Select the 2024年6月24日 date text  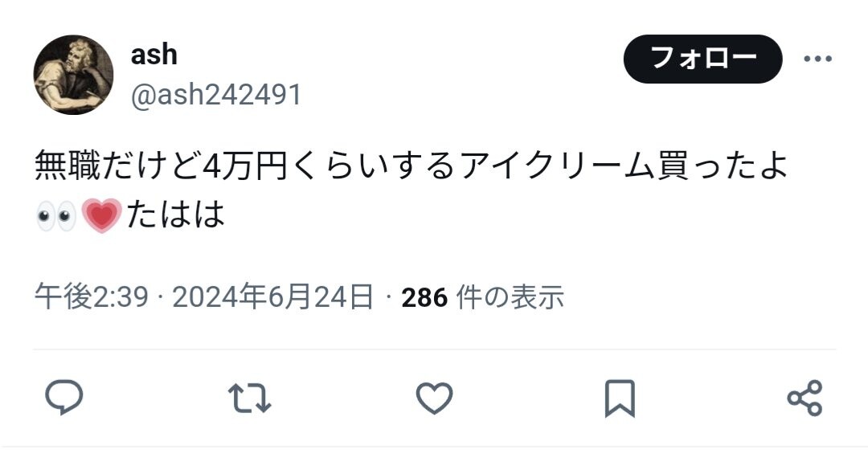[x=272, y=297]
